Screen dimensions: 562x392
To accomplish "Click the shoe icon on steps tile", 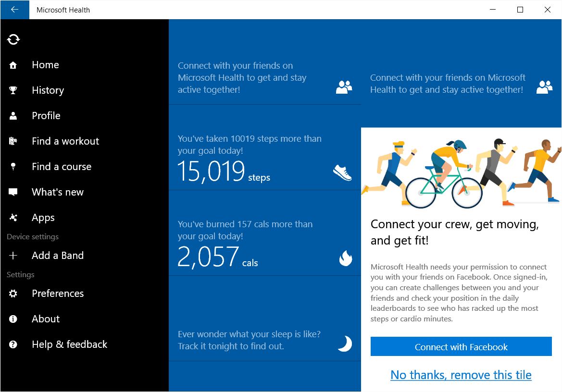I will (342, 173).
